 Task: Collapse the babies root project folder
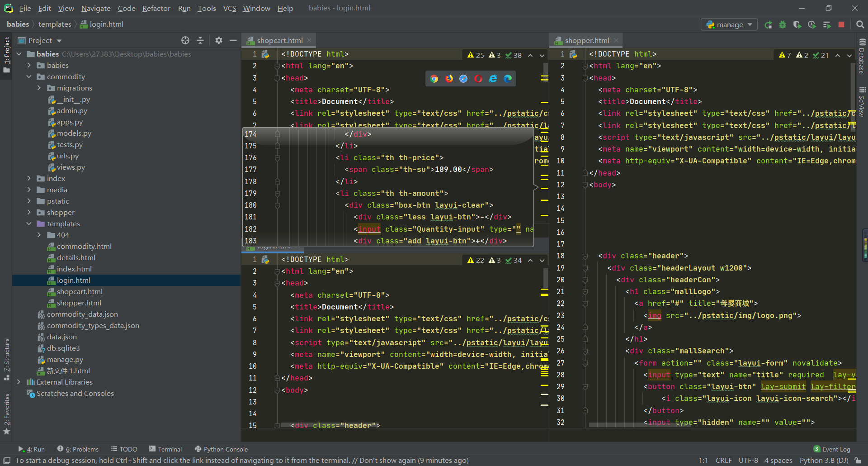point(19,54)
